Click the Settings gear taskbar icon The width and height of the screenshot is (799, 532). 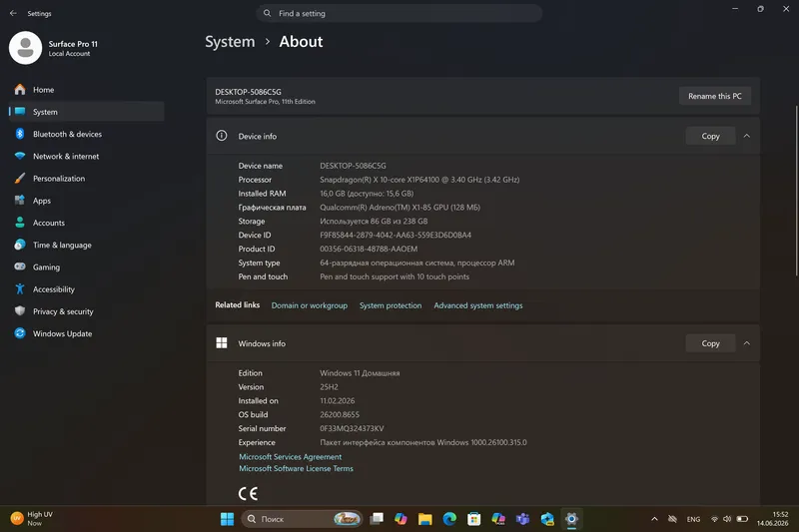[x=571, y=519]
